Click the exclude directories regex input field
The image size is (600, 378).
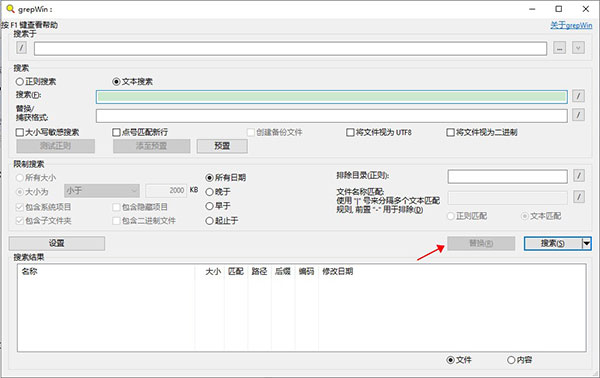point(507,176)
